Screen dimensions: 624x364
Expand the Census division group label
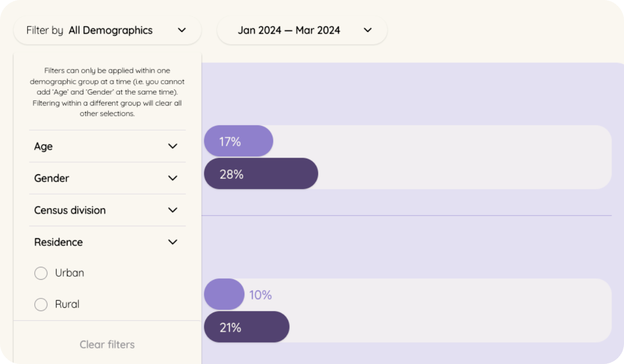70,210
